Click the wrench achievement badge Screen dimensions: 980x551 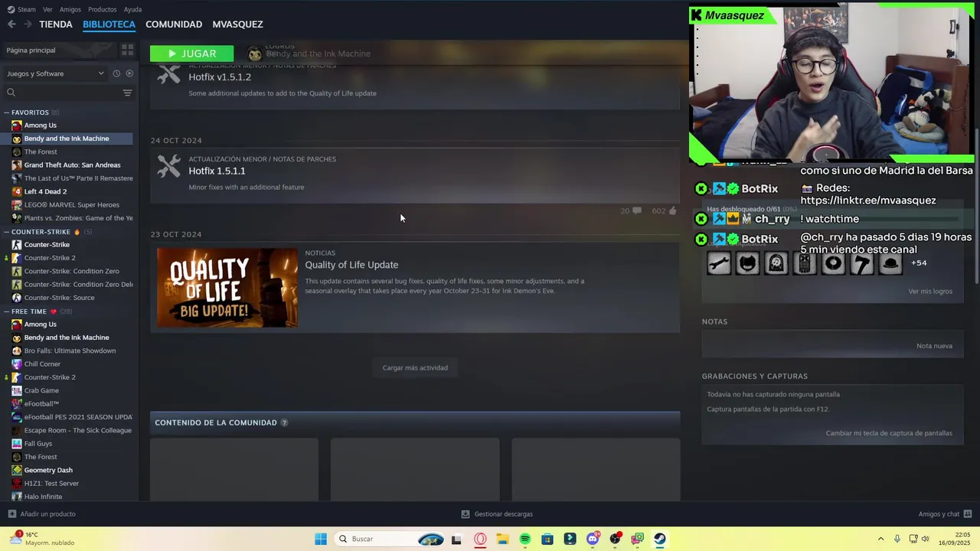719,263
